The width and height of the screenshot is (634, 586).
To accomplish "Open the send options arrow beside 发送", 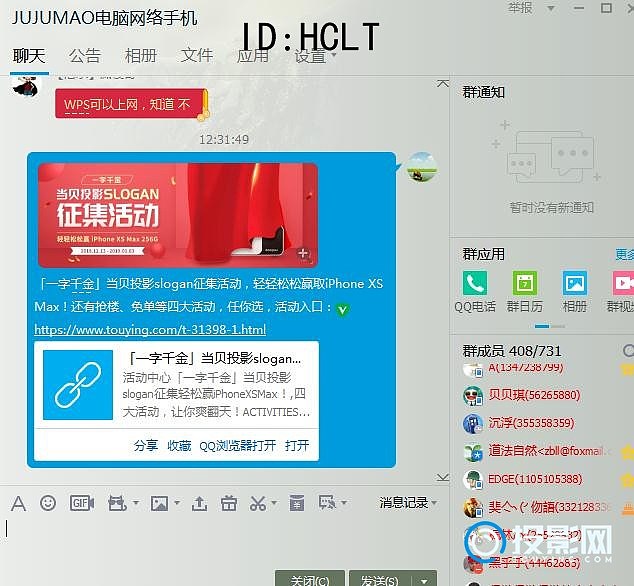I will 424,581.
